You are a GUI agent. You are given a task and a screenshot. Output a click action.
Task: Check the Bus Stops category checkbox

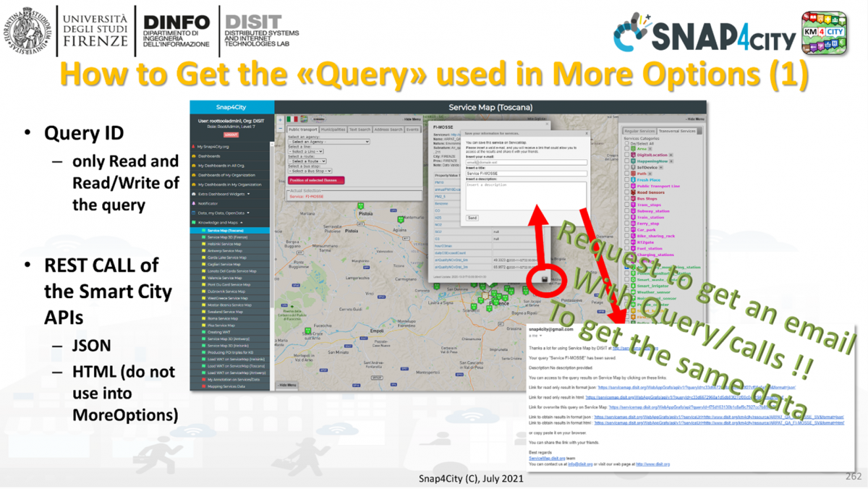click(x=627, y=198)
